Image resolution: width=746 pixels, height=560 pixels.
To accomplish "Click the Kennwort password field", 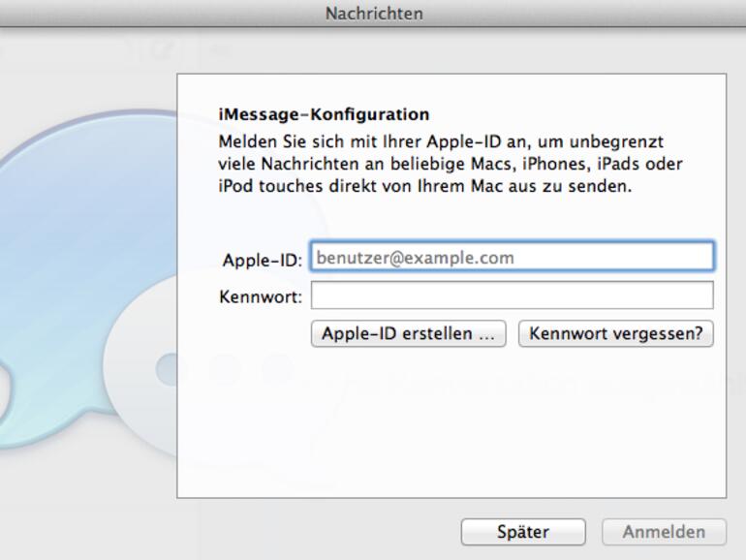I will pyautogui.click(x=512, y=295).
